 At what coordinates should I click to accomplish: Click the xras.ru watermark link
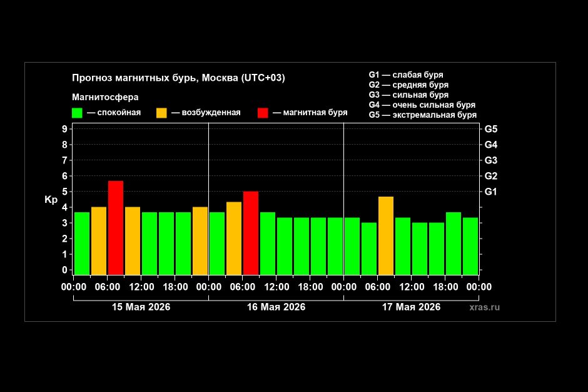485,307
